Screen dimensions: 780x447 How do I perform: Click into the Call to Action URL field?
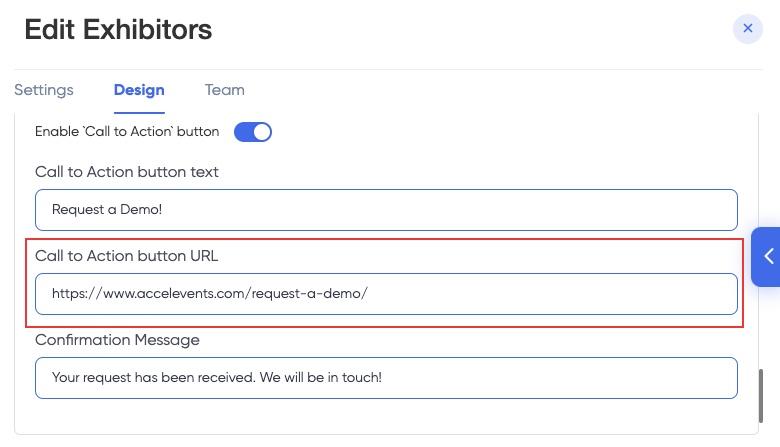tap(386, 294)
